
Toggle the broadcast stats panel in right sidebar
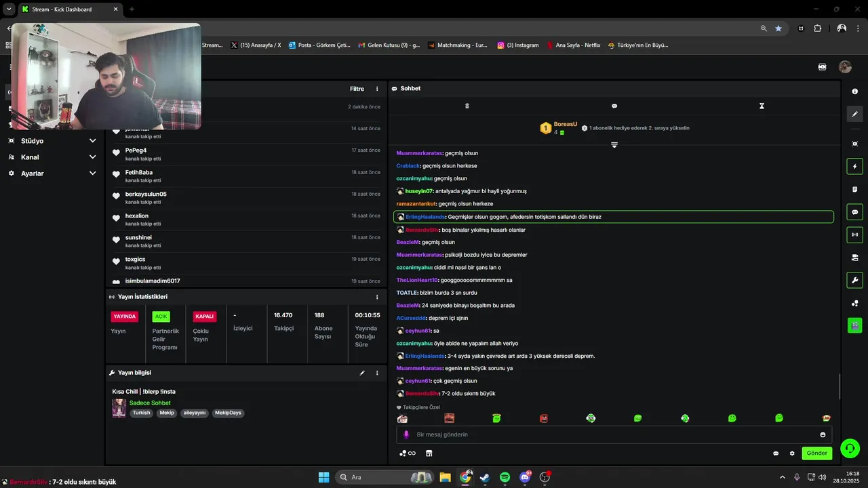pos(854,235)
